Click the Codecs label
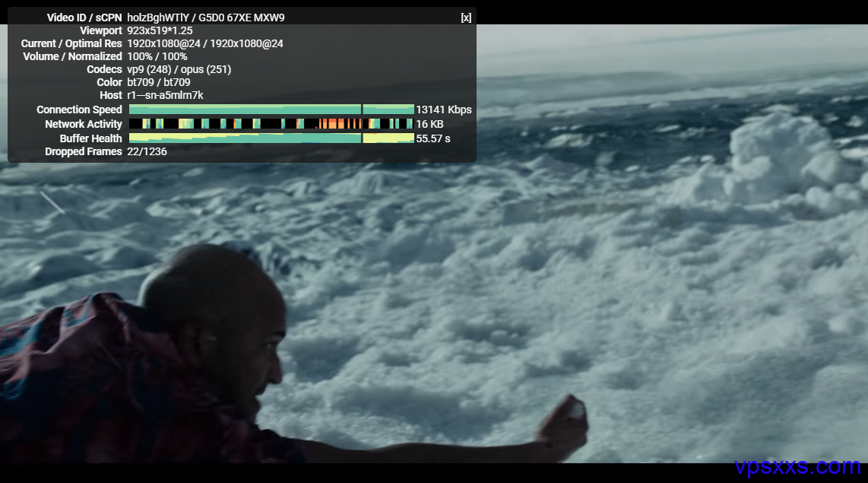This screenshot has height=483, width=868. click(104, 69)
